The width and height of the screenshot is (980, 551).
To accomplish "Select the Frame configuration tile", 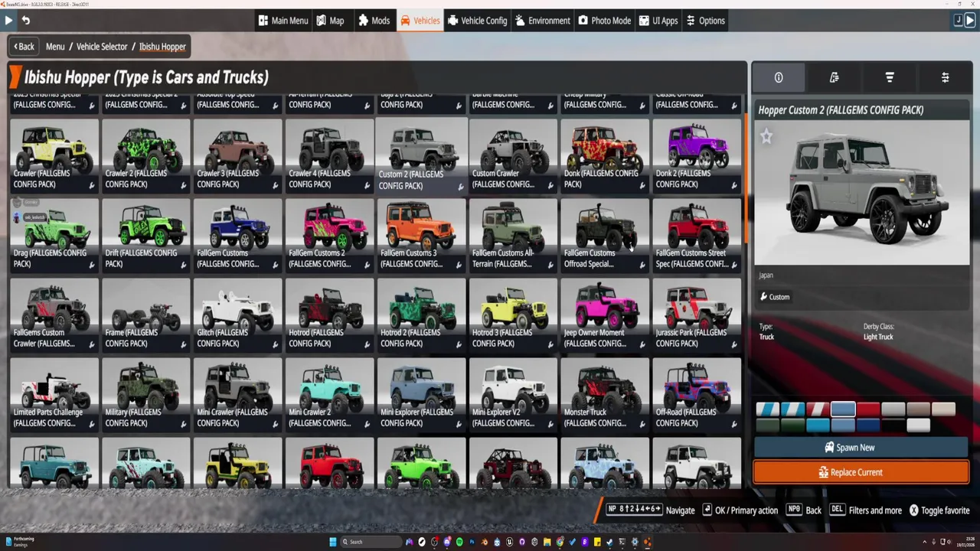I will coord(145,315).
